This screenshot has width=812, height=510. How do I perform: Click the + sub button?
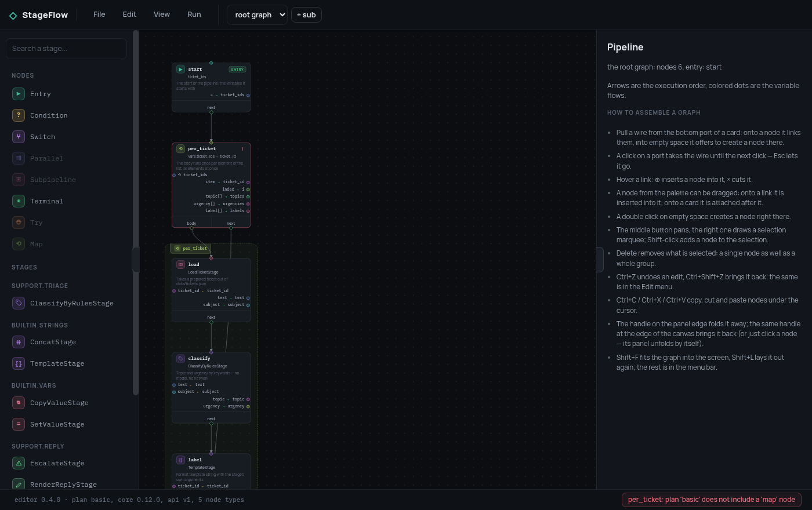click(x=306, y=15)
